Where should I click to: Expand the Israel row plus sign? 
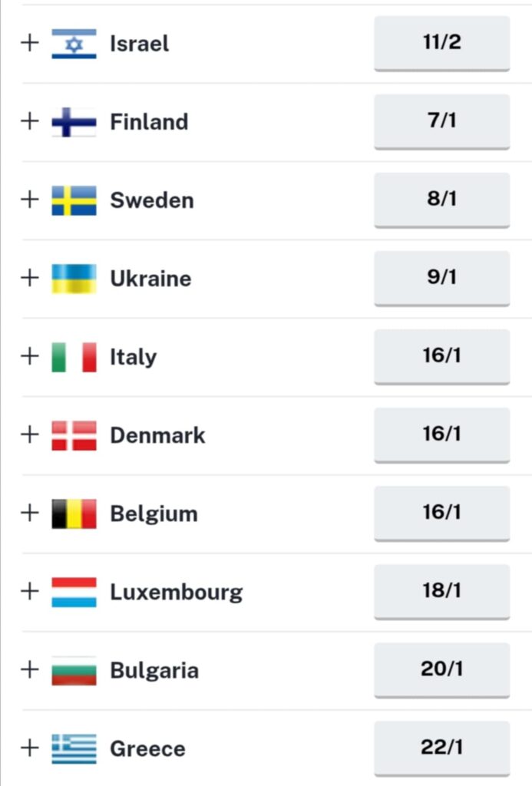(29, 42)
